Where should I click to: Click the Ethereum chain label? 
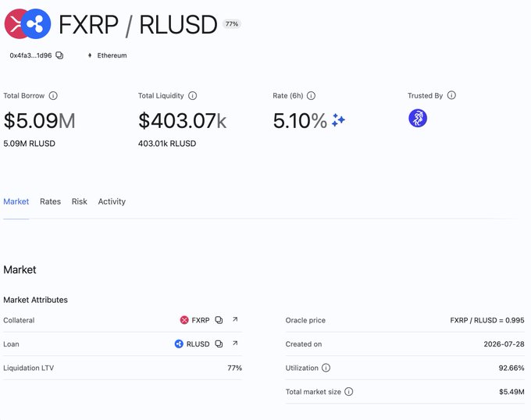[112, 55]
